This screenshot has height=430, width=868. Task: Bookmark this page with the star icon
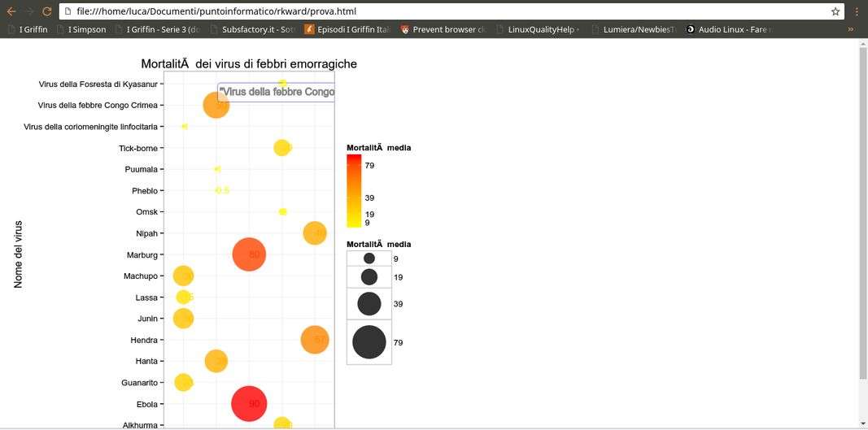pyautogui.click(x=835, y=11)
